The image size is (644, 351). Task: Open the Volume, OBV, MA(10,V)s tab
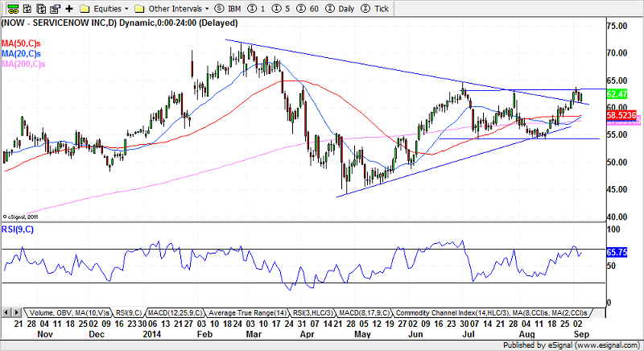pyautogui.click(x=69, y=313)
